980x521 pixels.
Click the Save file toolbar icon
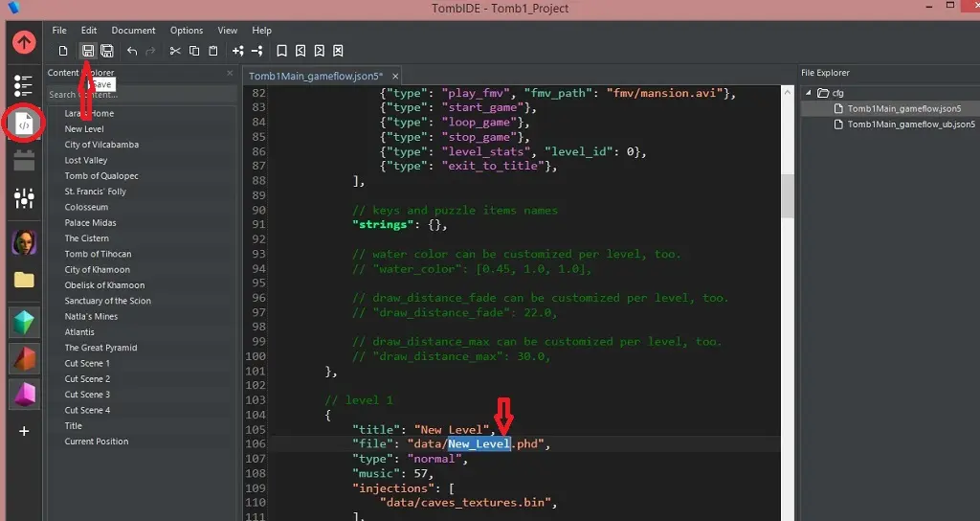(88, 51)
